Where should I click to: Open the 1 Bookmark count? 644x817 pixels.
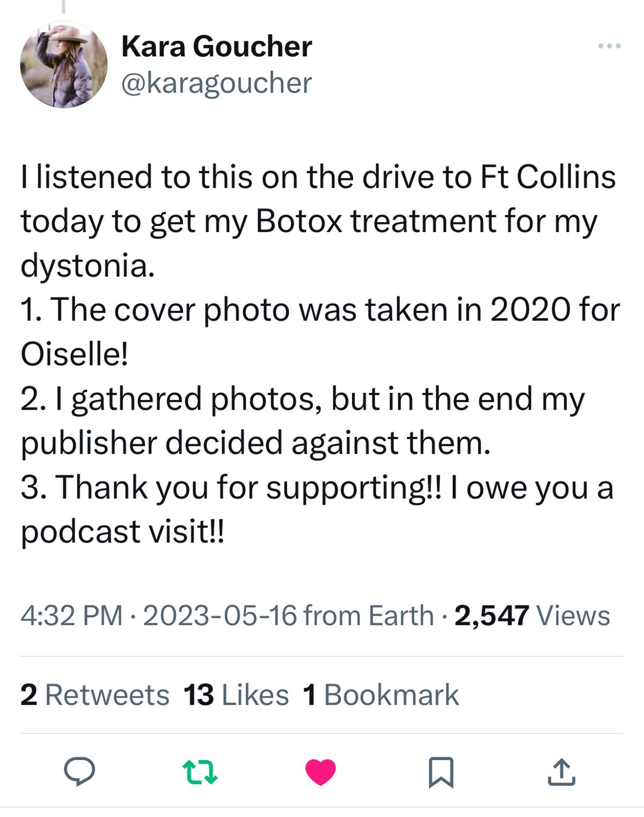click(x=381, y=695)
